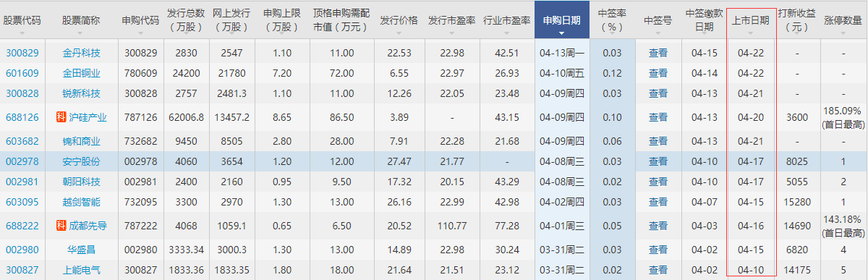Click 查看 in the 越剑智能 row
This screenshot has height=280, width=868.
(658, 202)
